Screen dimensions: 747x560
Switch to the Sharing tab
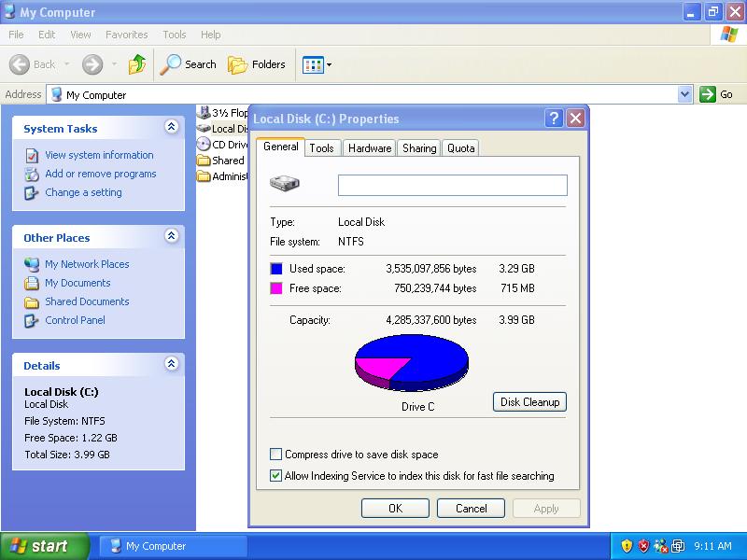[419, 148]
